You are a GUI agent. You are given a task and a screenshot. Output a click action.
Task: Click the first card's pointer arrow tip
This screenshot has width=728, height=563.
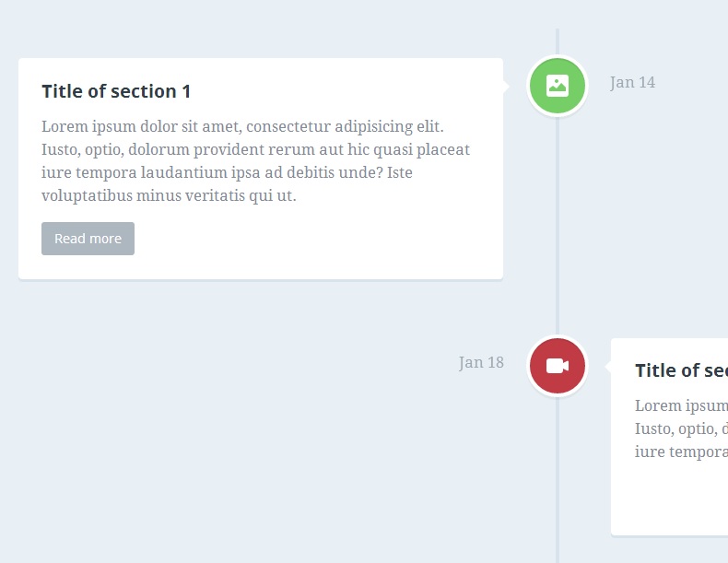pyautogui.click(x=507, y=86)
